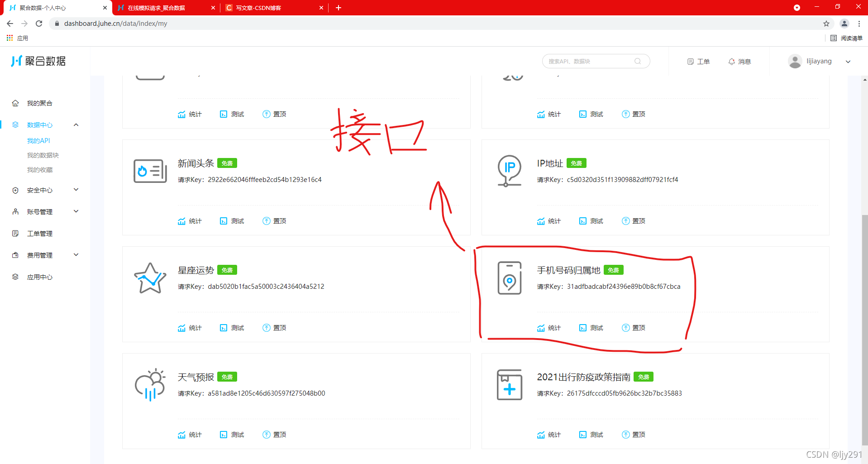The height and width of the screenshot is (464, 868).
Task: Open statistics (统计) for 天气预报 API
Action: click(x=190, y=434)
